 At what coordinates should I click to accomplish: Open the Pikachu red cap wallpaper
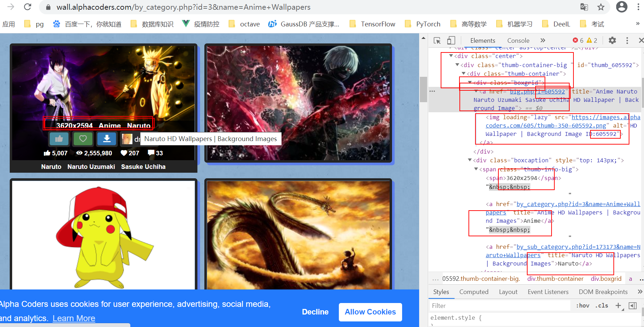point(104,235)
